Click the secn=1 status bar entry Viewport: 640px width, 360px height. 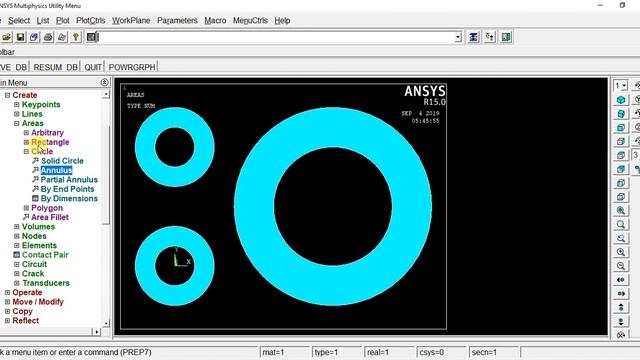click(x=493, y=352)
